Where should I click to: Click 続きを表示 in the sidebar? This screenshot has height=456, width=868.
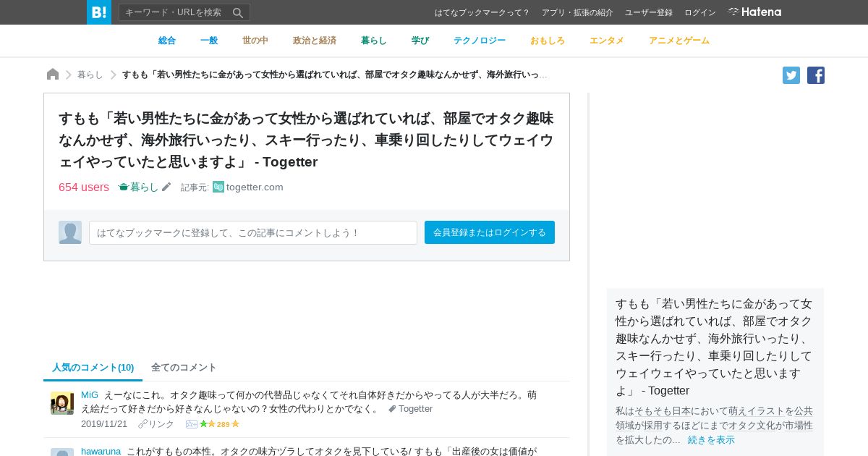click(711, 439)
